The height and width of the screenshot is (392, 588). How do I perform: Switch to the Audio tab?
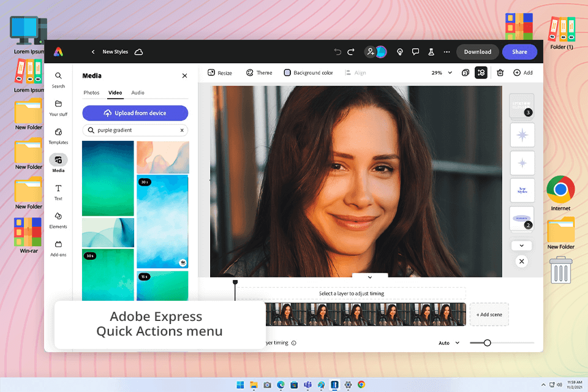click(x=138, y=92)
